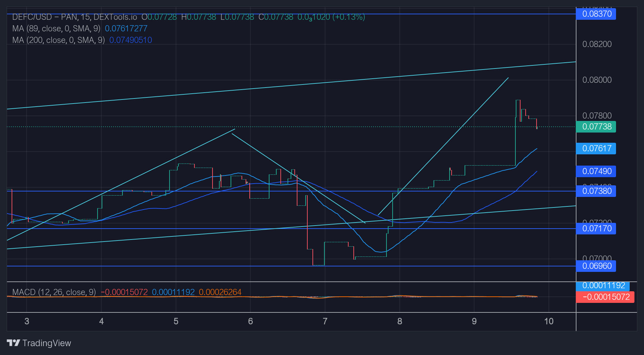
Task: Click MACD signal value 0.00026264
Action: 220,292
